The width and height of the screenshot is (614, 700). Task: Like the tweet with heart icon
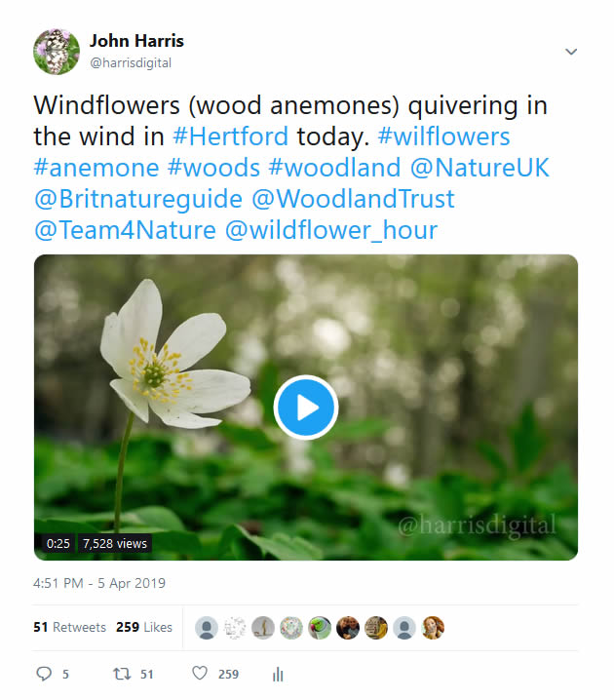200,673
